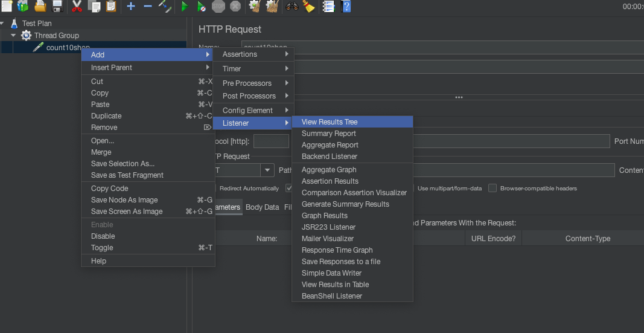Click the yellow broom Reset Search icon
This screenshot has height=333, width=644.
click(308, 6)
